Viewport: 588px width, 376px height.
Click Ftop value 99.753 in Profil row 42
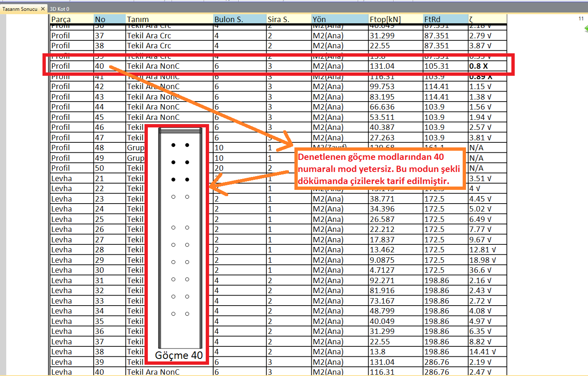382,87
